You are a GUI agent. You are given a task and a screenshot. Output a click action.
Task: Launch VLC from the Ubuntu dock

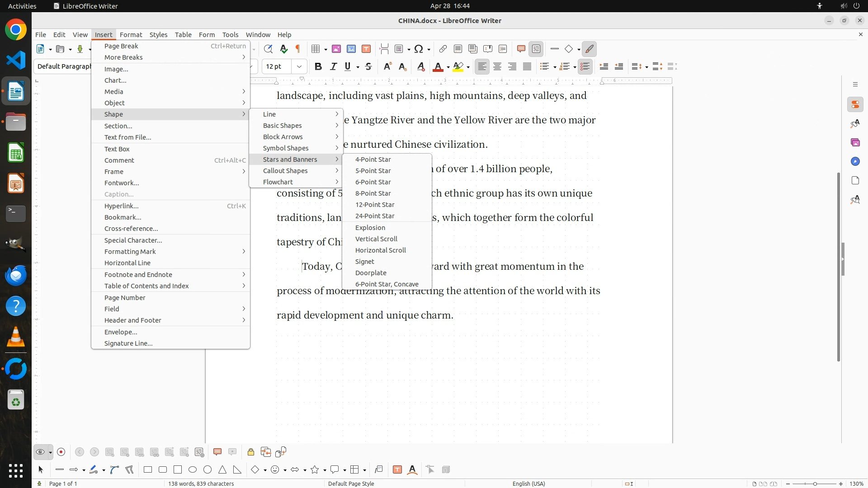[16, 338]
